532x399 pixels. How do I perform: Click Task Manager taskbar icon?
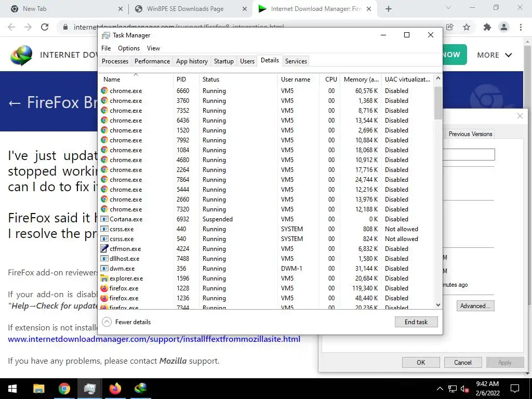pos(89,389)
